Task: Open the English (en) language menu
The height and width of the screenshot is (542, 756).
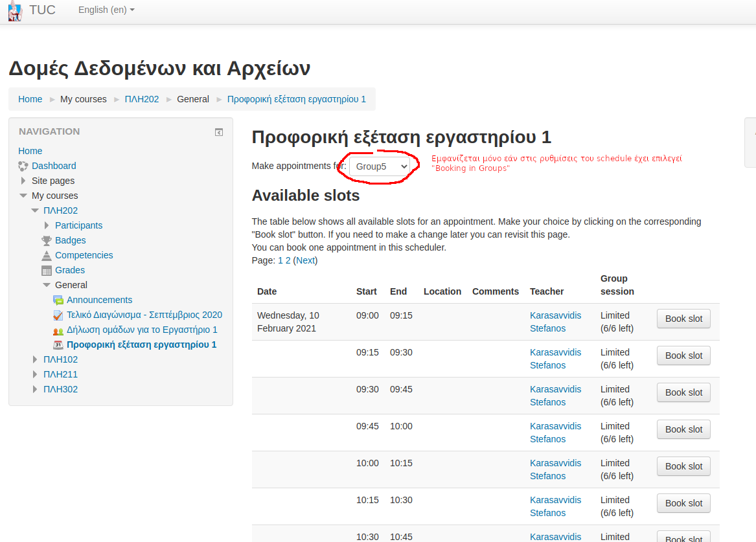Action: (106, 10)
